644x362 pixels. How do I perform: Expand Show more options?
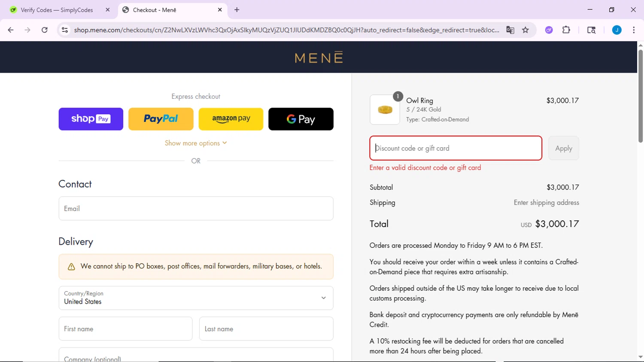pos(196,143)
